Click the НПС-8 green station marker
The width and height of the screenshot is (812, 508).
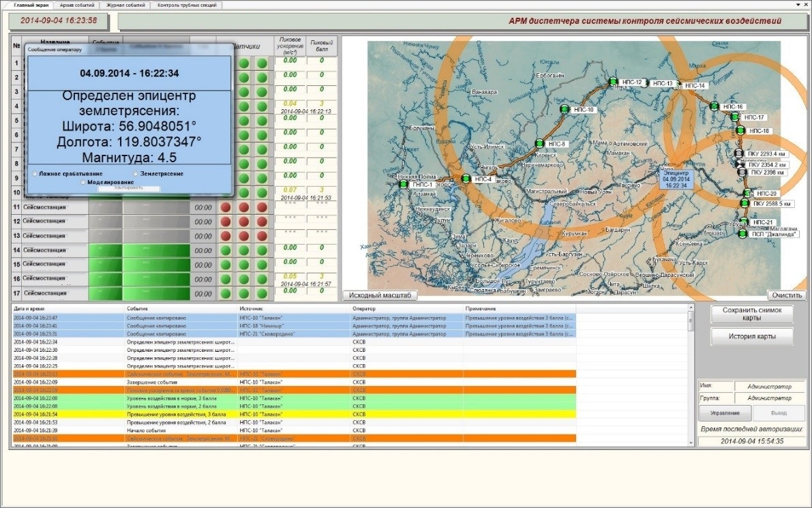539,143
